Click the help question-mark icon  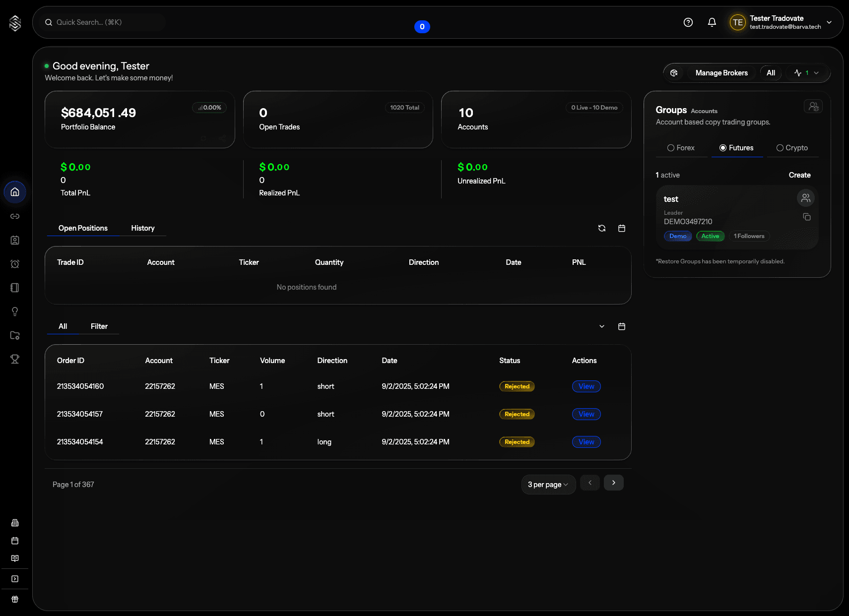tap(688, 22)
